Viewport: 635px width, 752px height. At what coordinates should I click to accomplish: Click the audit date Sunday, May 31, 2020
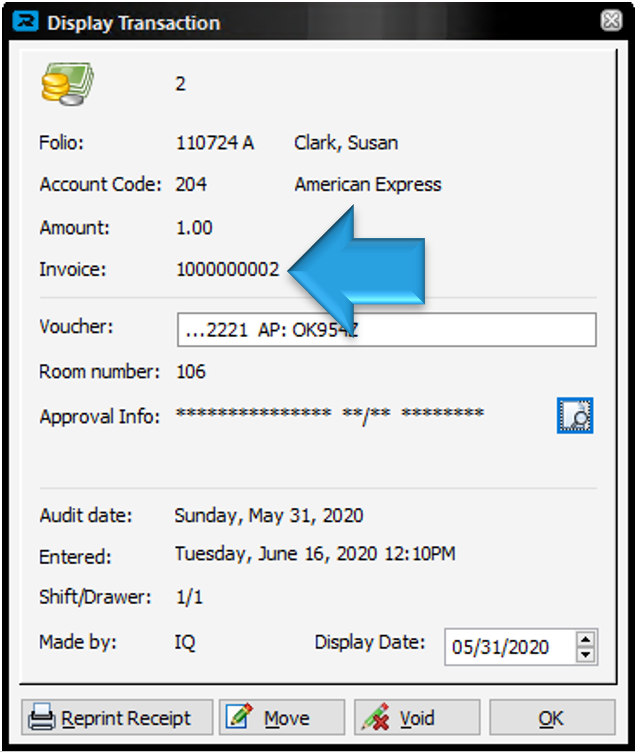click(x=269, y=517)
